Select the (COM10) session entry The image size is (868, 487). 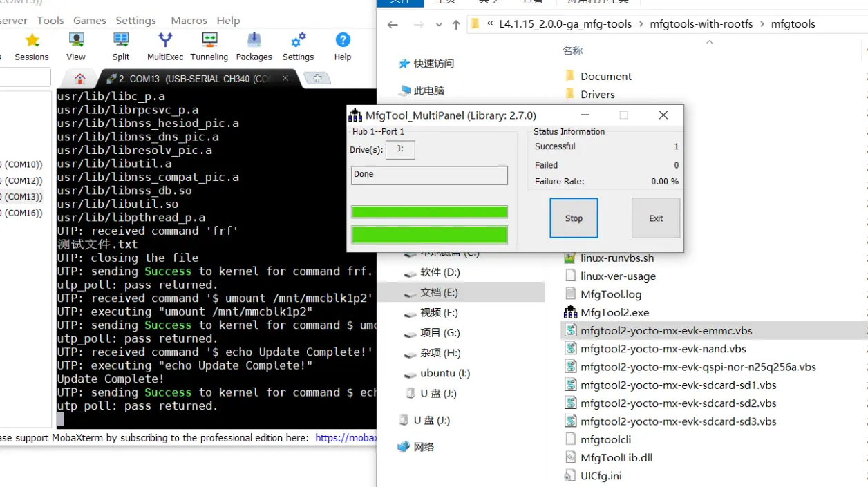click(x=22, y=164)
